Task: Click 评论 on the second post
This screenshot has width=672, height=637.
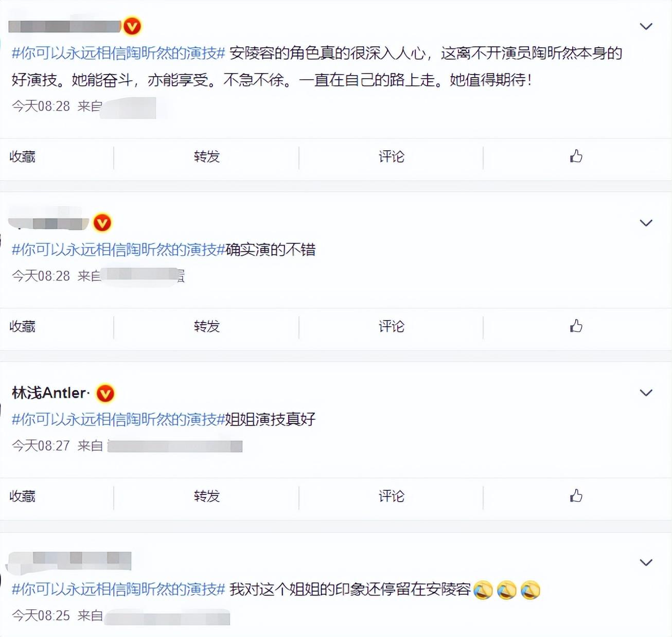Action: coord(392,326)
